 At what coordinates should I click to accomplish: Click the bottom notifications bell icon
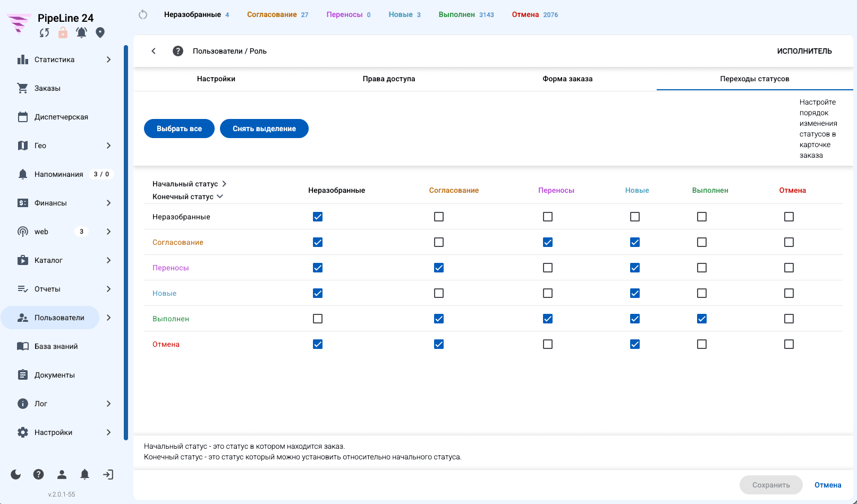(x=85, y=474)
